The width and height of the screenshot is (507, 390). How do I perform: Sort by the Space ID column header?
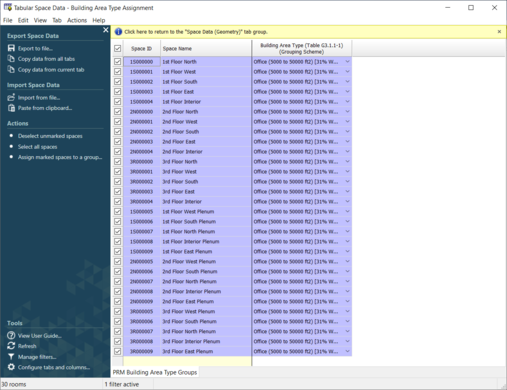click(142, 48)
